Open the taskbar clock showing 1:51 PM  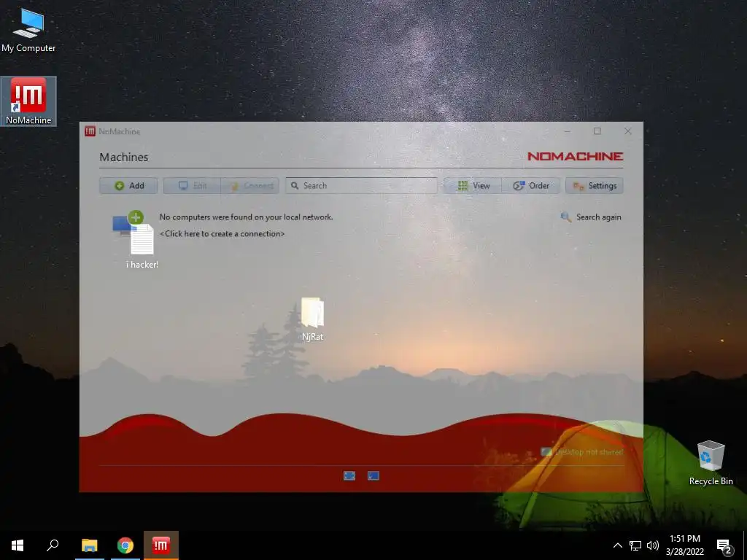click(x=684, y=545)
